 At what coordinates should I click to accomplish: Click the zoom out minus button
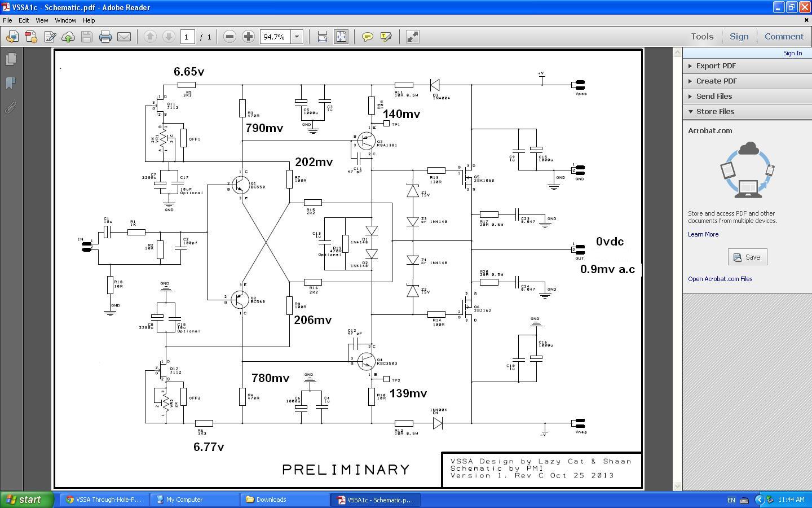coord(230,37)
